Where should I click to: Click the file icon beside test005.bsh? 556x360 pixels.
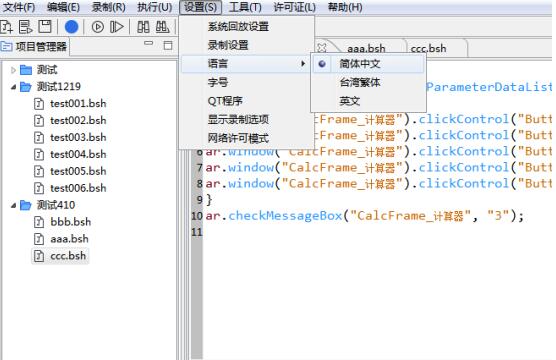(x=39, y=171)
